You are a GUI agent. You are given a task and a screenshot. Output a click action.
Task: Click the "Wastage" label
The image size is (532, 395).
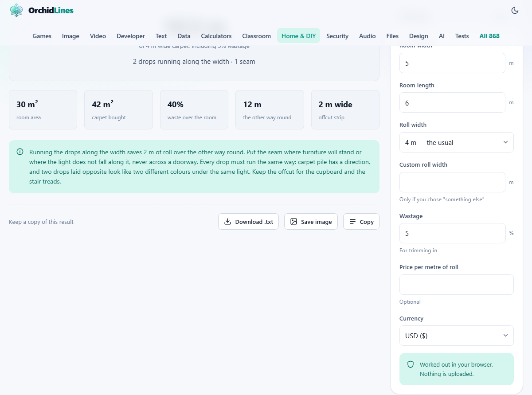(x=411, y=216)
